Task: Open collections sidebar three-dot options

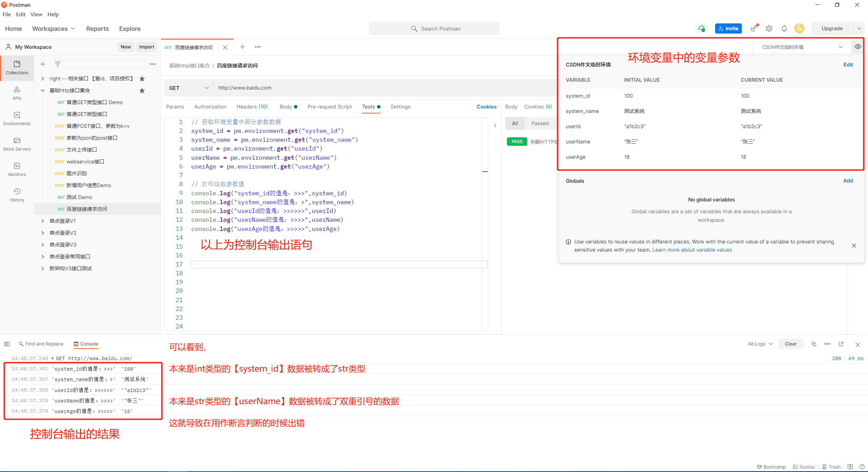Action: [x=153, y=64]
